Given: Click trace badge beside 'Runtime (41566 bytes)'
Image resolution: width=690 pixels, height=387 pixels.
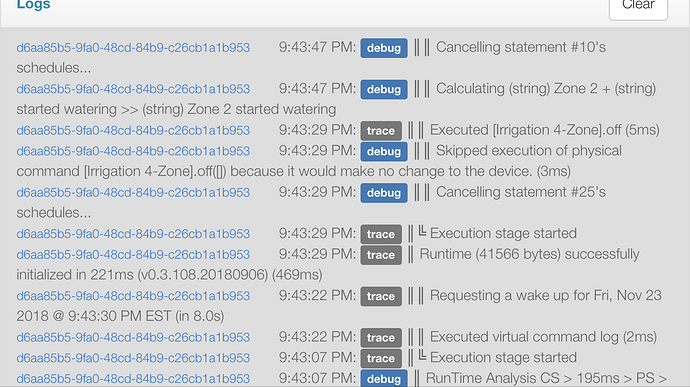Looking at the screenshot, I should pos(381,255).
